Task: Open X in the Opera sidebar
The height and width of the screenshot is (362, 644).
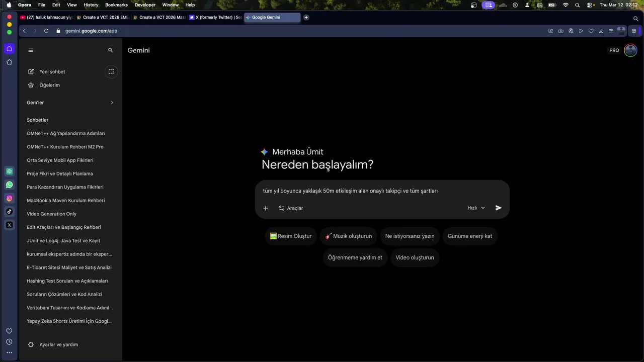Action: coord(9,225)
